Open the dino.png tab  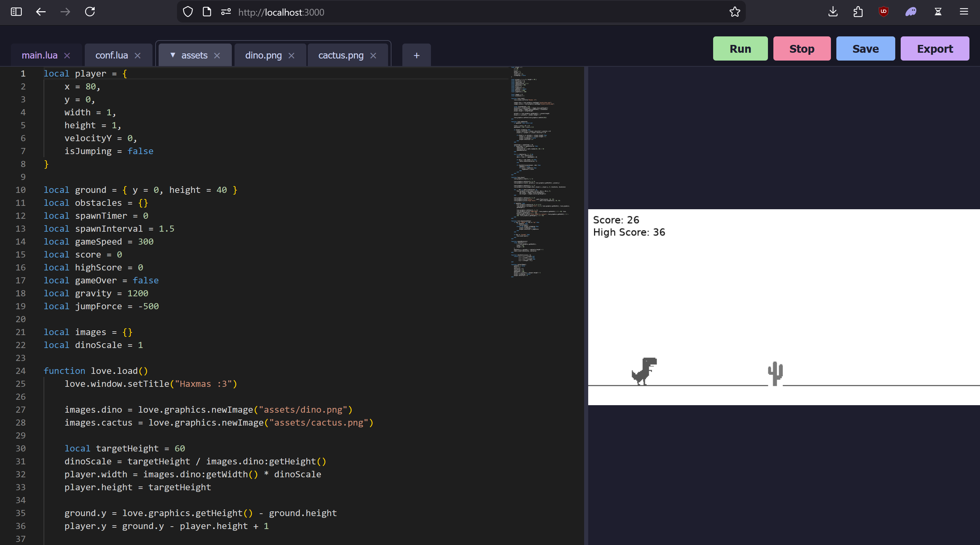pyautogui.click(x=263, y=55)
